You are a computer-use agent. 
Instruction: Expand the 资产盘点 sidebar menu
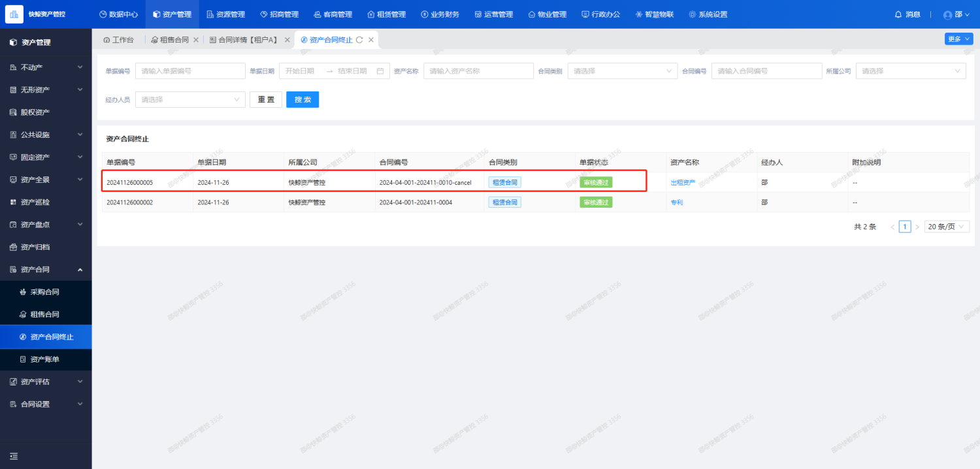(46, 225)
